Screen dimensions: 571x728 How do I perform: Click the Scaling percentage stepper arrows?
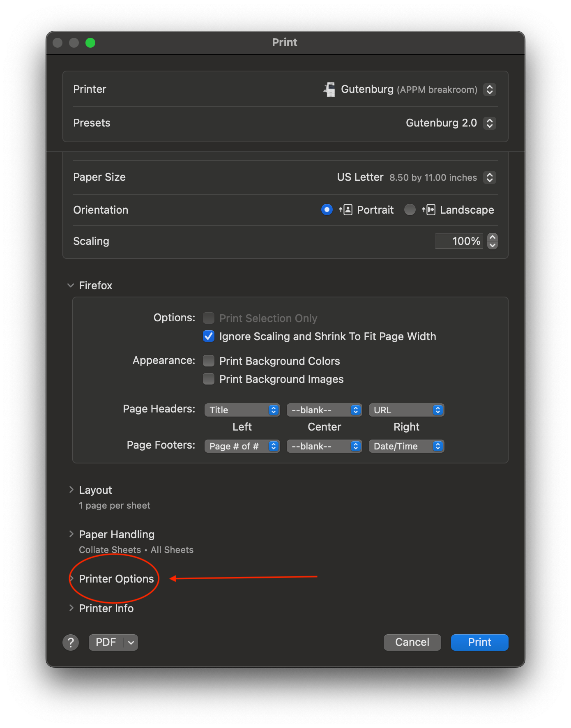[492, 241]
